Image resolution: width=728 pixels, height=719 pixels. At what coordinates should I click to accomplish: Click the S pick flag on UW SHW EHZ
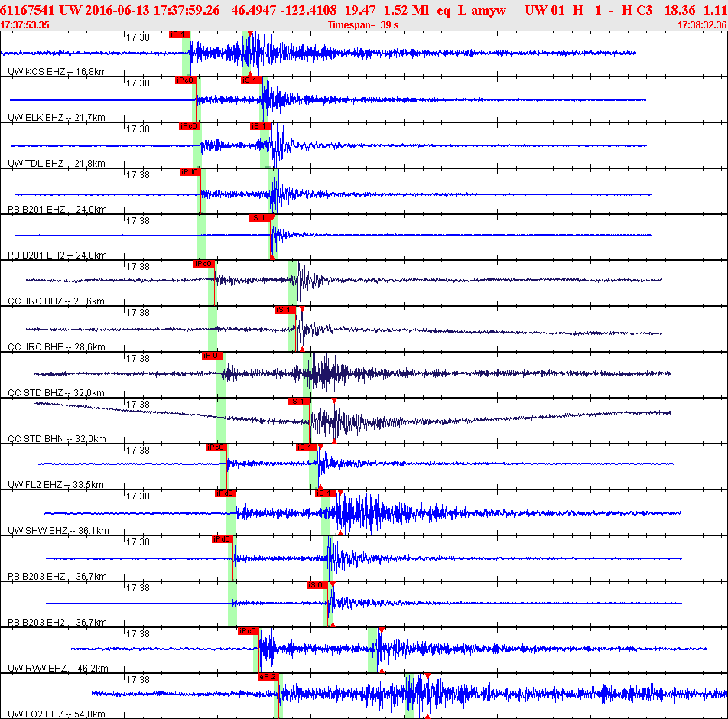click(x=324, y=493)
